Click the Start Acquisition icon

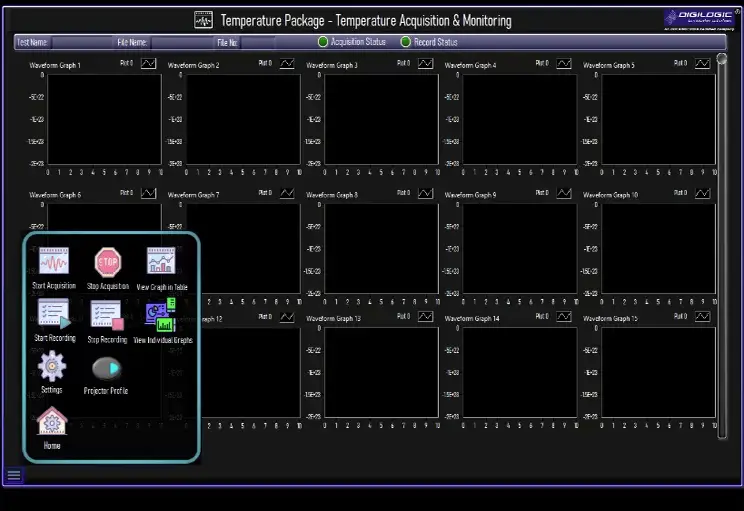(53, 262)
